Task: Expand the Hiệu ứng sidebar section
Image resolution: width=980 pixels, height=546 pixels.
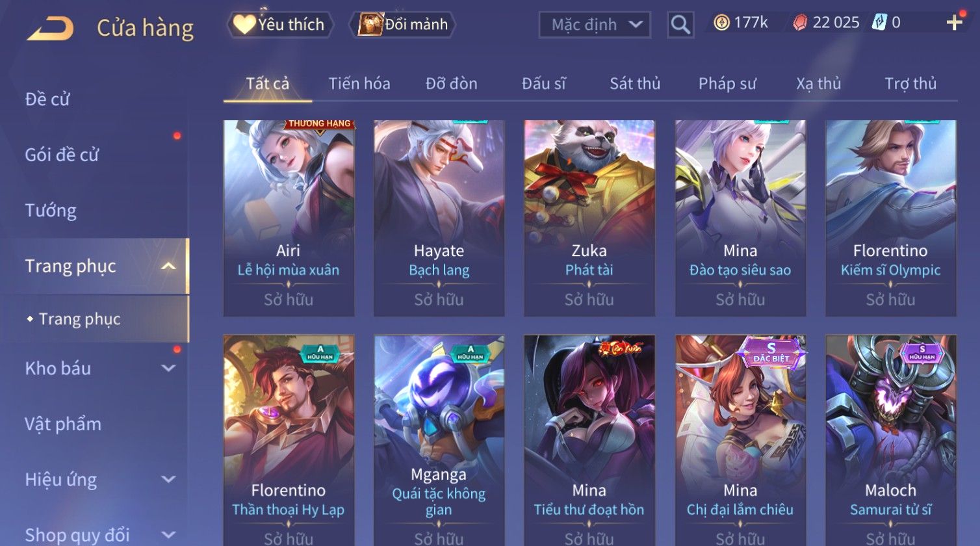Action: pos(168,480)
